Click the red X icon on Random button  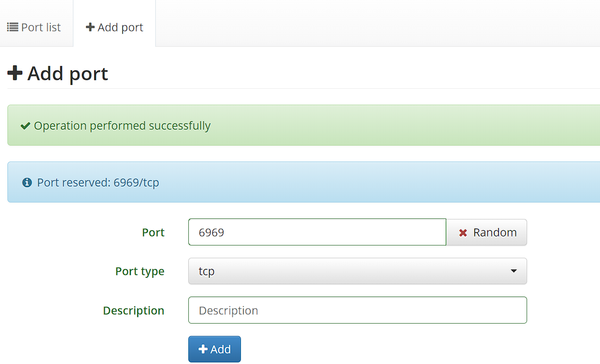pos(463,233)
